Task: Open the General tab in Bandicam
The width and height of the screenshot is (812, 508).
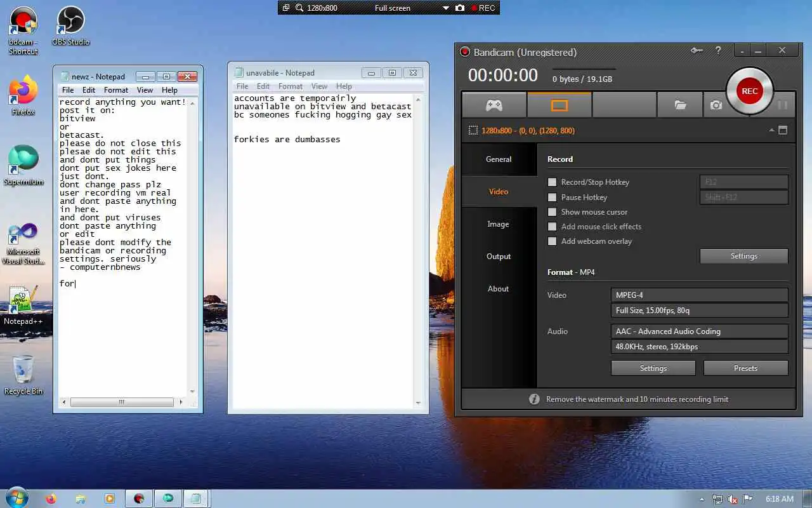Action: coord(499,159)
